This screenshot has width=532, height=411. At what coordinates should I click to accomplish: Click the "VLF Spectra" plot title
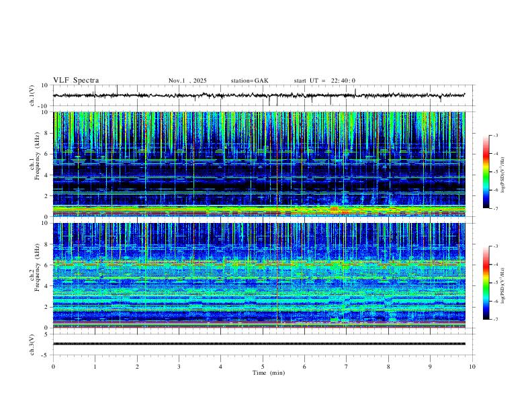(76, 81)
